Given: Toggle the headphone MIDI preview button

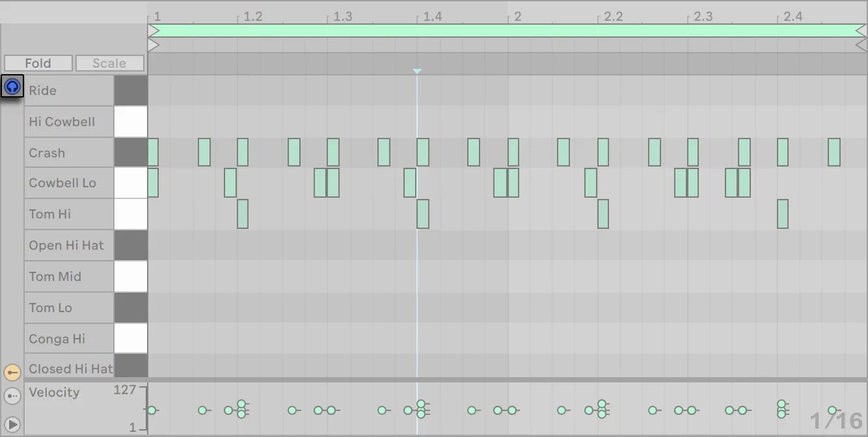Looking at the screenshot, I should (x=12, y=86).
